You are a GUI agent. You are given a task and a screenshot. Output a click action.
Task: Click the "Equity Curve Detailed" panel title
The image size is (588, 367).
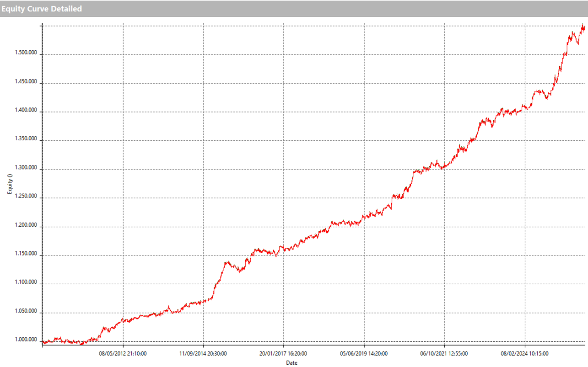coord(42,9)
